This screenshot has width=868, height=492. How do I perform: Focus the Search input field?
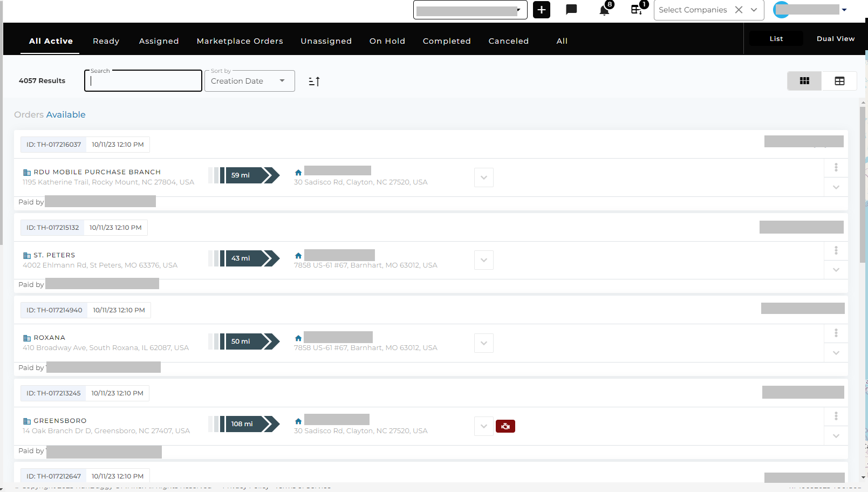(x=143, y=81)
